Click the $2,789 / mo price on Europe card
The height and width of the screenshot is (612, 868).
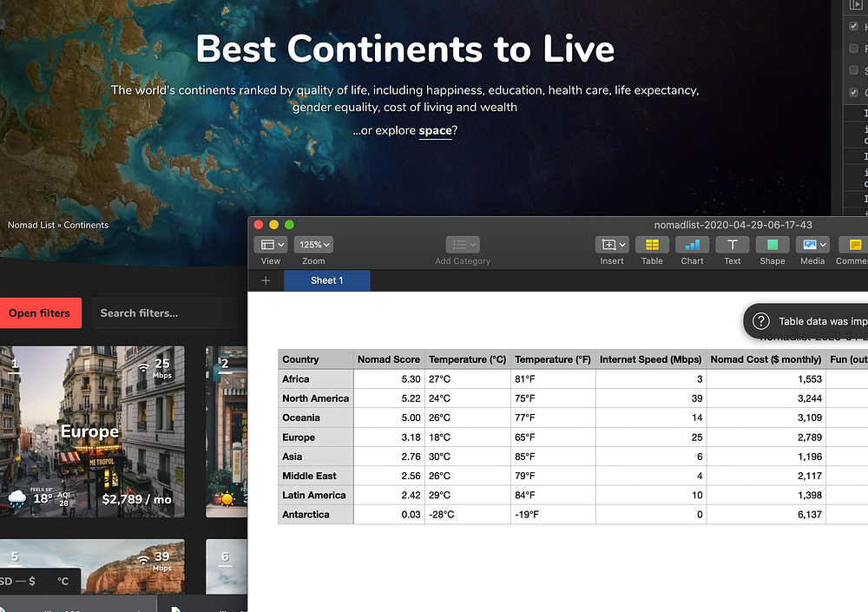pyautogui.click(x=137, y=499)
